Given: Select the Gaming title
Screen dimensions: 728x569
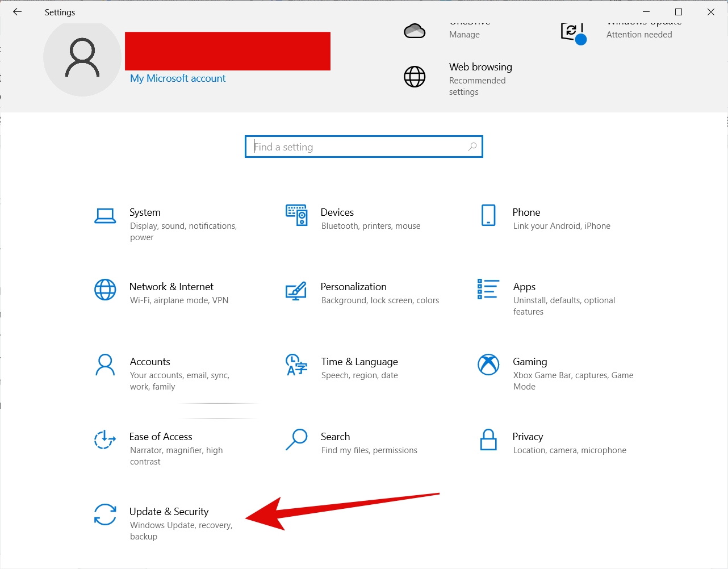Looking at the screenshot, I should click(x=530, y=362).
